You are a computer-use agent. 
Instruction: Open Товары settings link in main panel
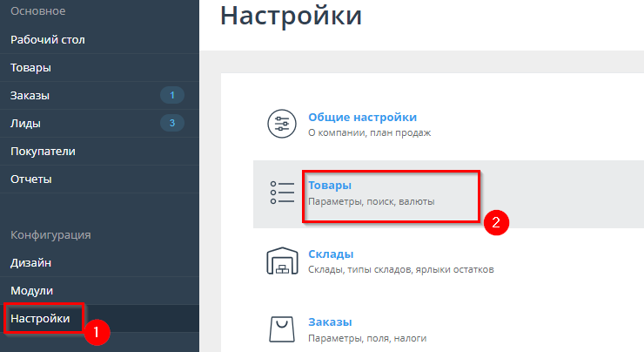tap(330, 186)
